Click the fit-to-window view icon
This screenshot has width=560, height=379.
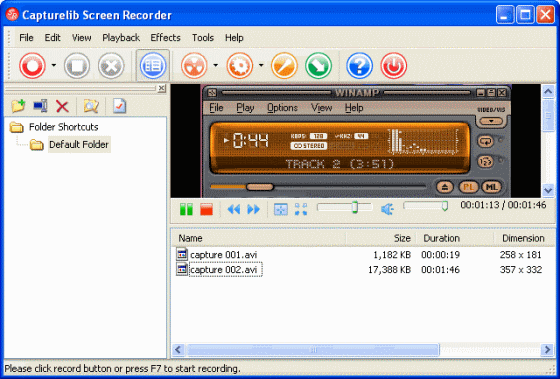click(281, 209)
